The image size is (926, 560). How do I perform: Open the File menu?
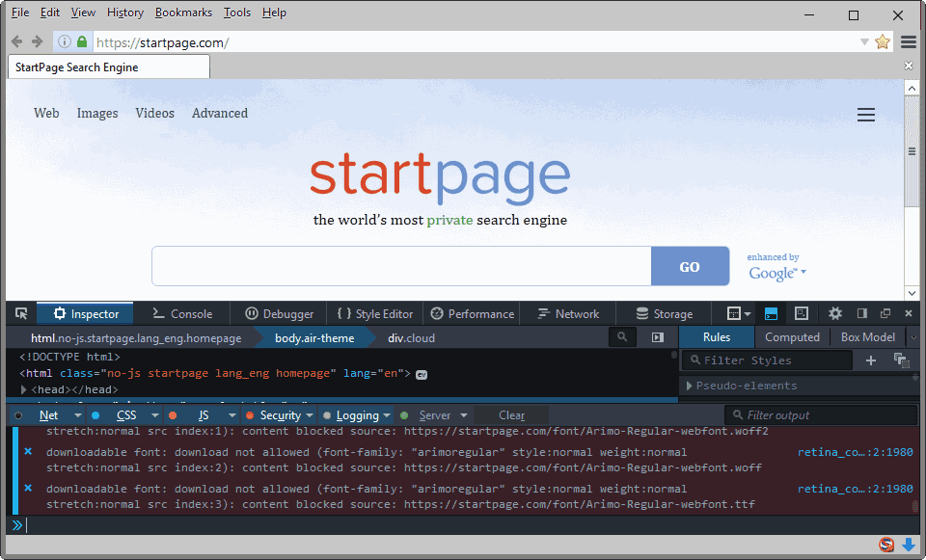20,13
